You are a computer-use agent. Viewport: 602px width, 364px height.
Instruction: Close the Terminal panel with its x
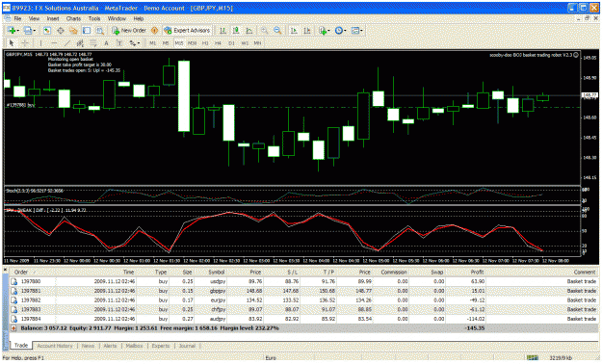[6, 271]
